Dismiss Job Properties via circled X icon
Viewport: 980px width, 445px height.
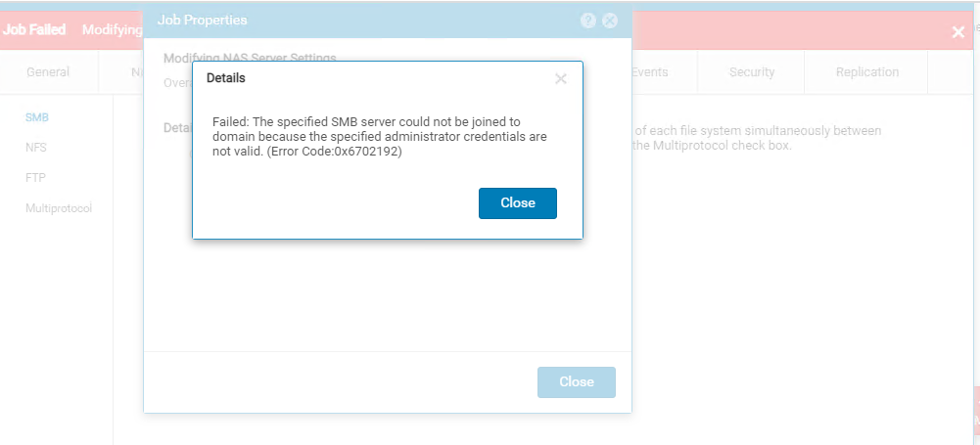pos(610,21)
